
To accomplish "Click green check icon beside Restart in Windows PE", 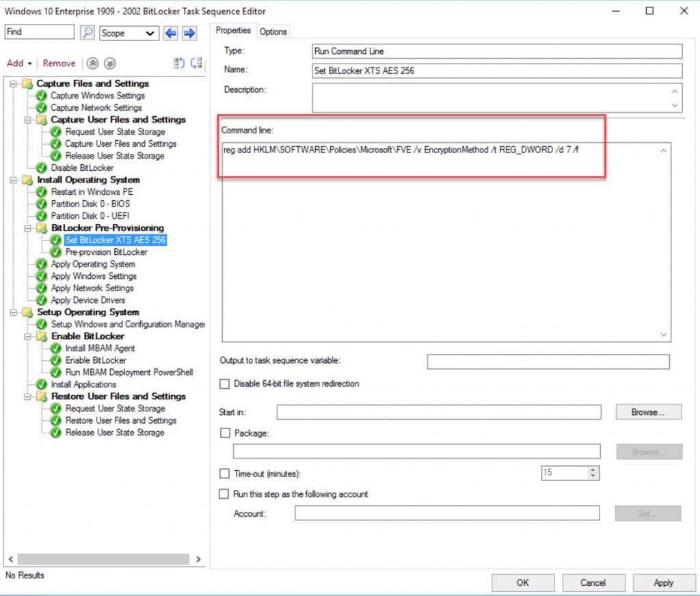I will (x=42, y=192).
